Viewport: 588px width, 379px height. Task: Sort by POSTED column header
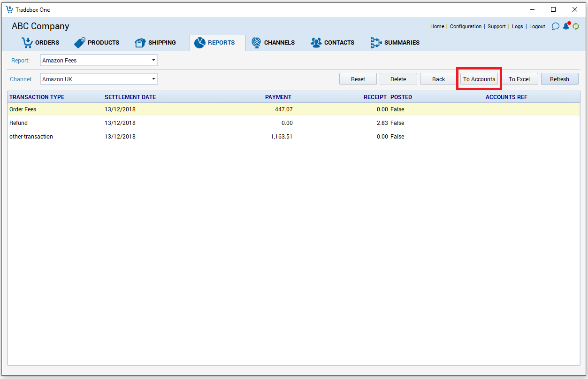tap(401, 97)
